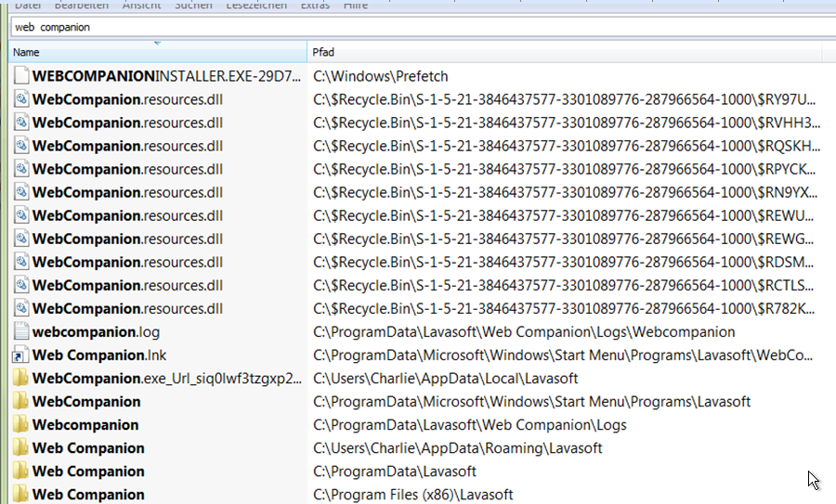Click the dll icon for the $R782K recycle bin entry

pyautogui.click(x=21, y=308)
